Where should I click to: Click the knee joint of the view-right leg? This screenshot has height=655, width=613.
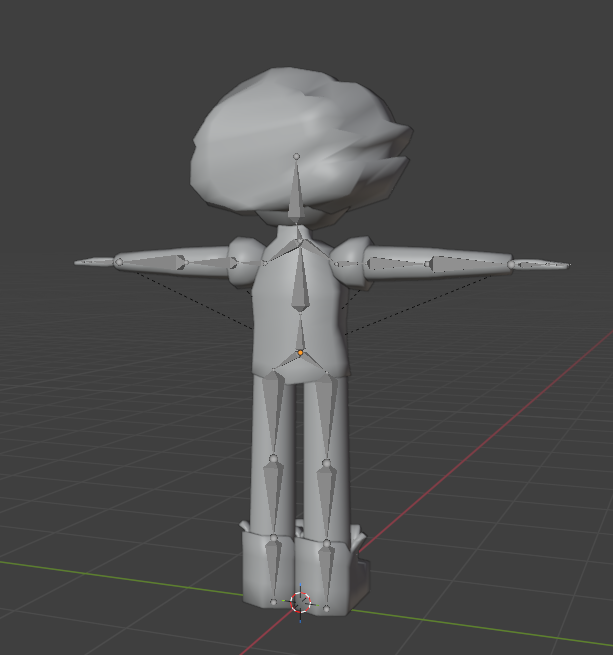pyautogui.click(x=327, y=463)
